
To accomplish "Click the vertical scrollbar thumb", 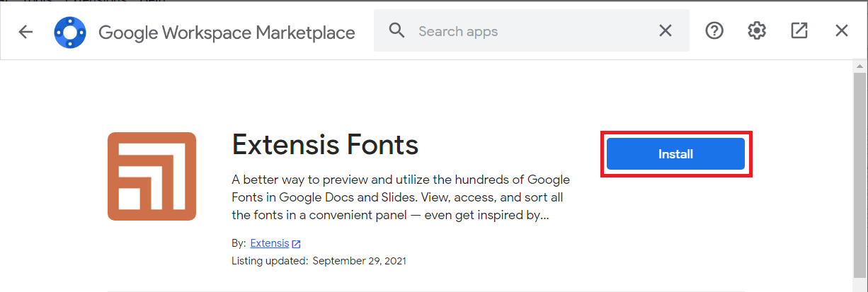I will [x=859, y=177].
